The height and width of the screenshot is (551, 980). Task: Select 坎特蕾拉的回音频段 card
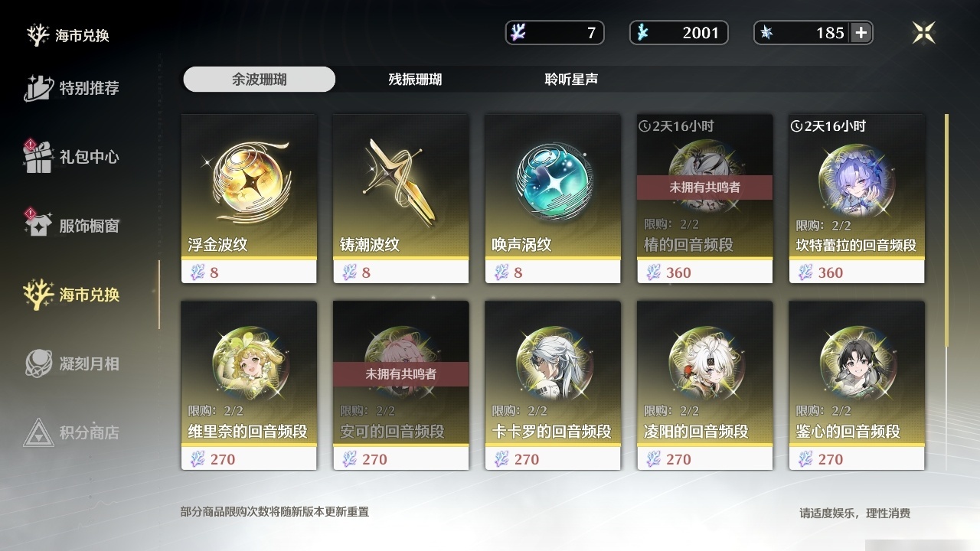click(x=857, y=199)
